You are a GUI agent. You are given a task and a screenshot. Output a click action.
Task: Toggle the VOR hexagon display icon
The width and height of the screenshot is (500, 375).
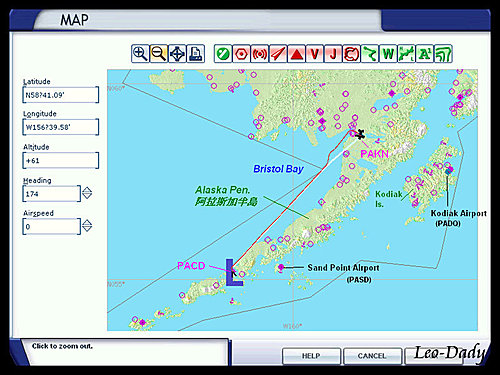[241, 54]
